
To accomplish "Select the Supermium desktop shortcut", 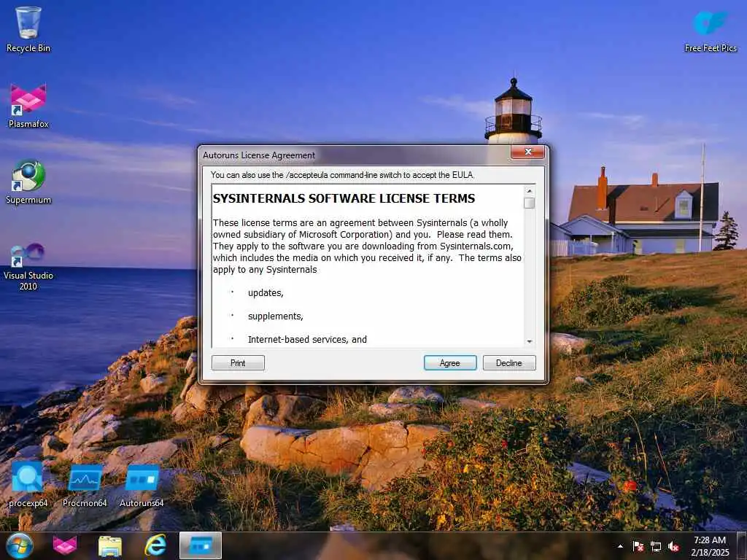I will pos(28,182).
